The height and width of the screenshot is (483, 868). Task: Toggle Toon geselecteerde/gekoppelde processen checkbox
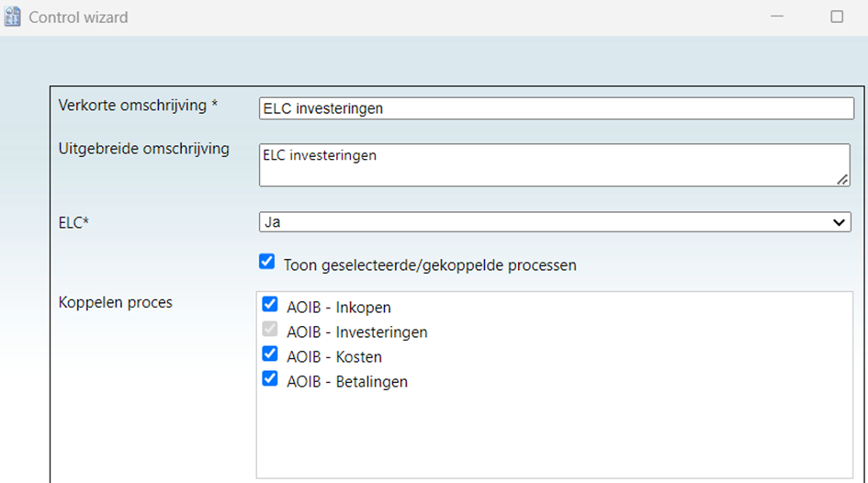coord(266,261)
